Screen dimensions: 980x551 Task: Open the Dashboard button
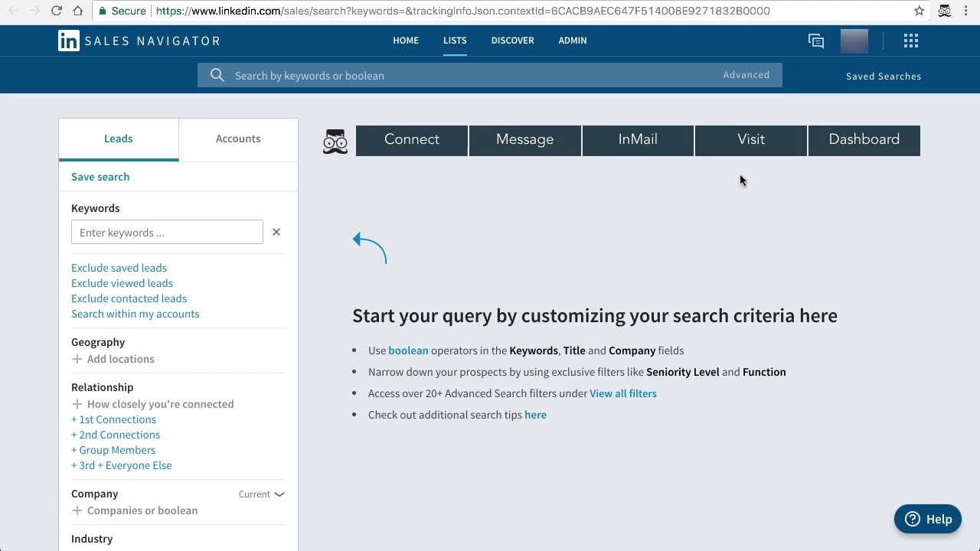pyautogui.click(x=864, y=140)
